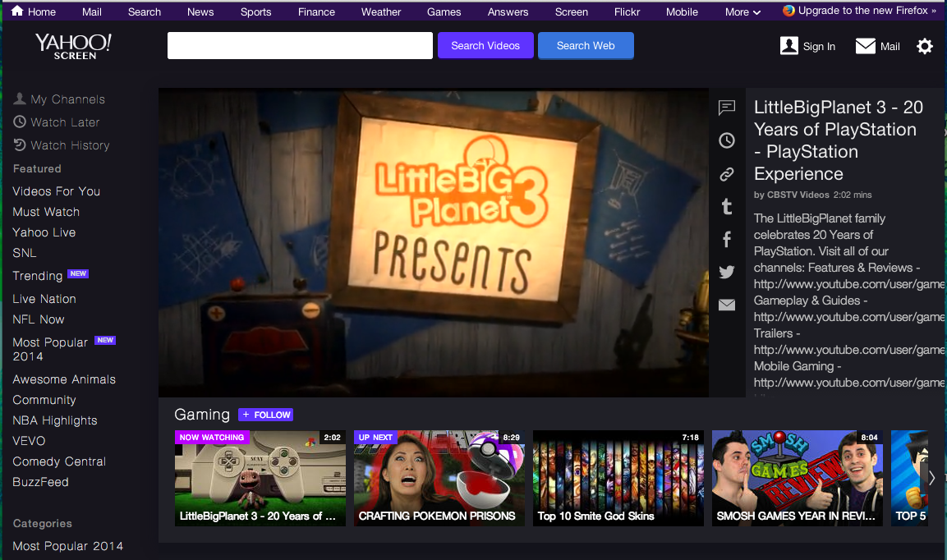Open Finance in top navigation

point(316,12)
